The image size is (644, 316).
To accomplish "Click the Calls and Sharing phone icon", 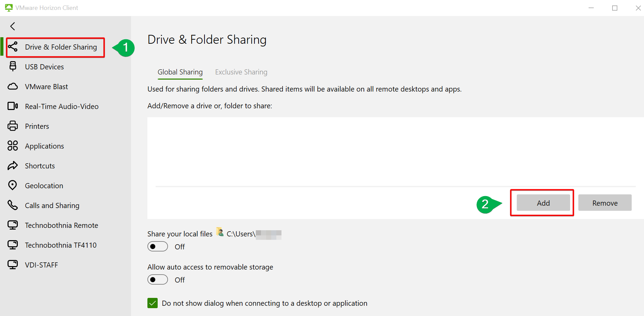I will click(x=13, y=205).
